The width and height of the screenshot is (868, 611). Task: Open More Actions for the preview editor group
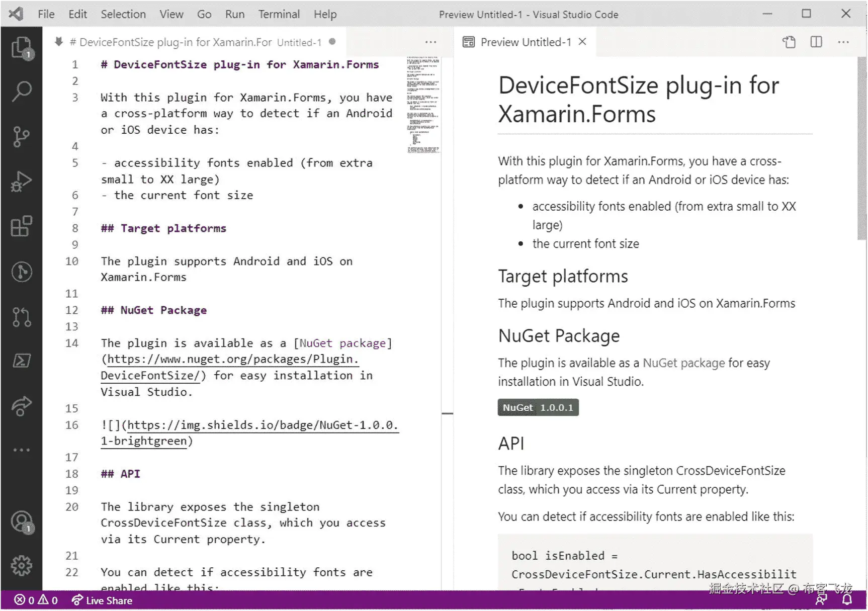843,42
